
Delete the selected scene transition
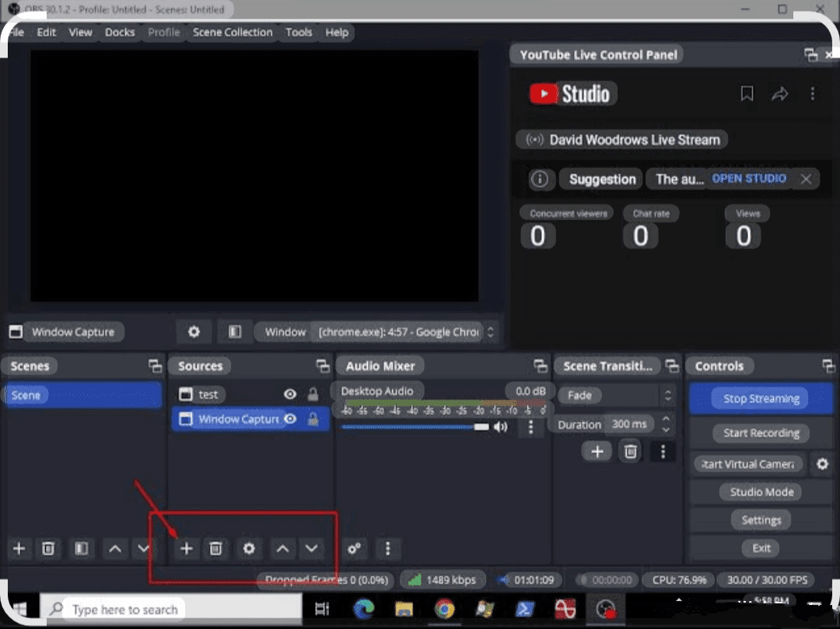(x=631, y=451)
